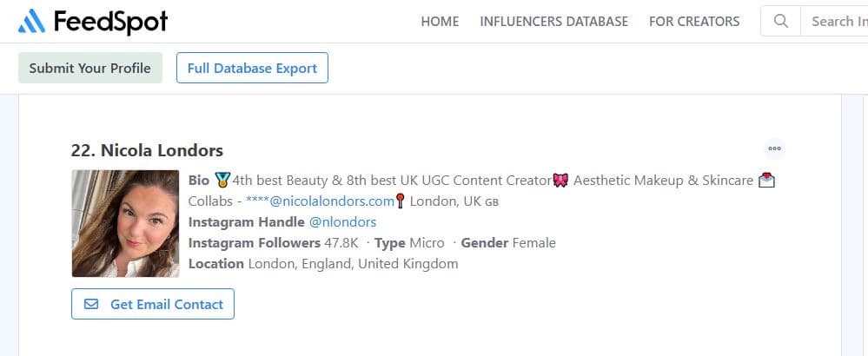Click the FeedSpot wordmark text
868x356 pixels.
[110, 21]
